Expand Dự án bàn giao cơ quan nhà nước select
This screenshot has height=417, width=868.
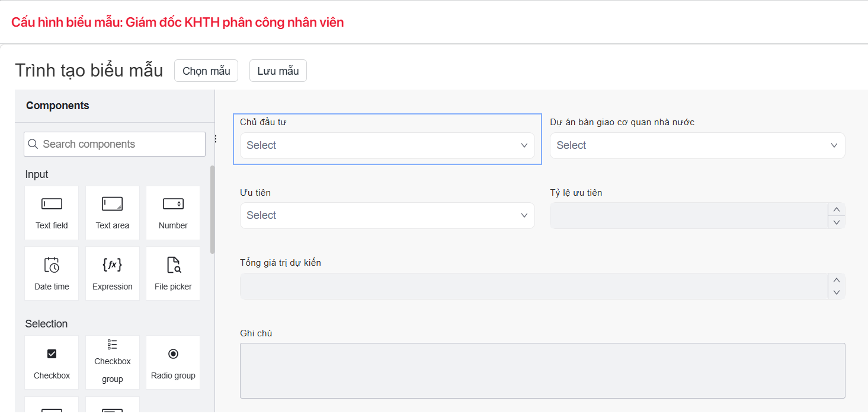tap(697, 145)
